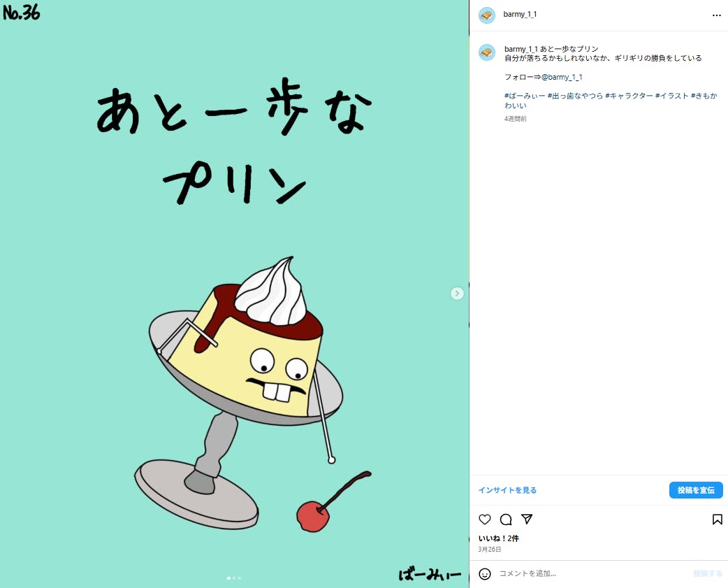
Task: Like the post with heart icon
Action: pos(485,519)
